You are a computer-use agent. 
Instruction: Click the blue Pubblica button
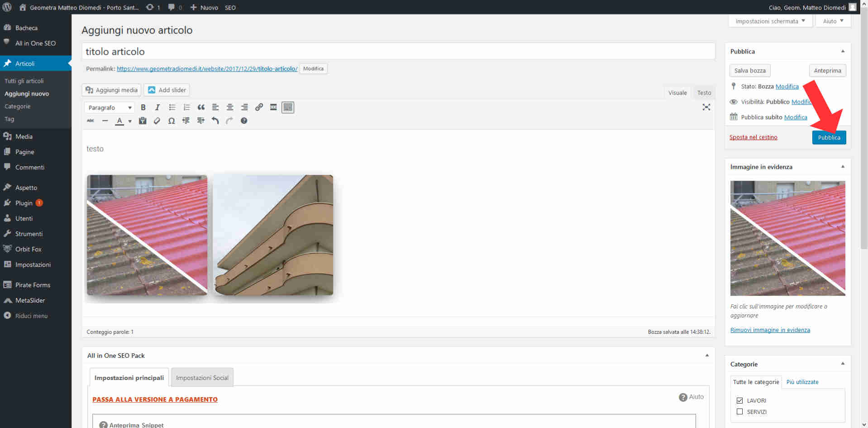pos(829,137)
